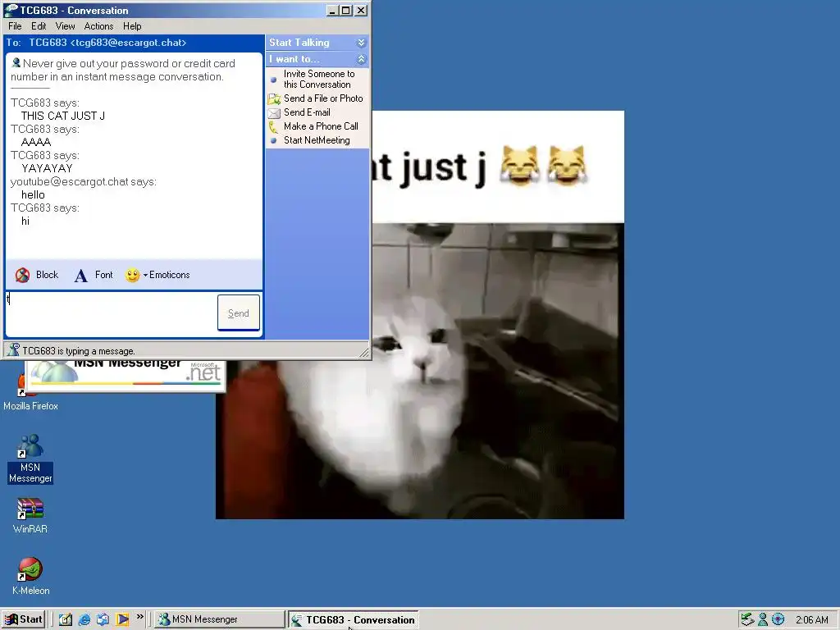Image resolution: width=840 pixels, height=630 pixels.
Task: Click the 2:06 AM taskbar clock
Action: (x=811, y=620)
